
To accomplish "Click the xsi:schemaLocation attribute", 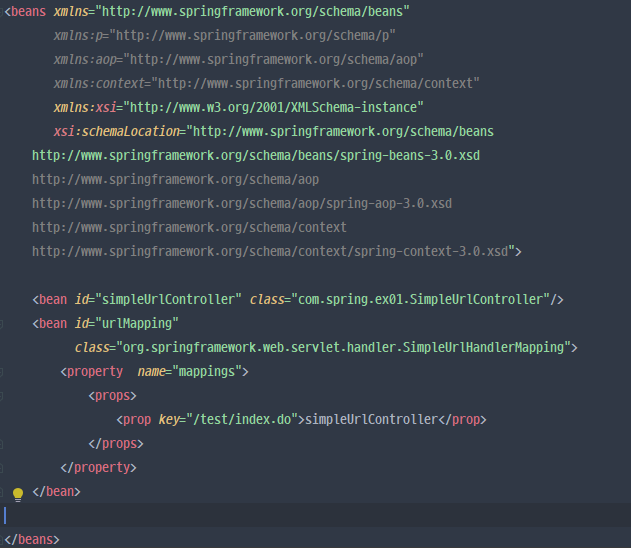I will [x=116, y=132].
